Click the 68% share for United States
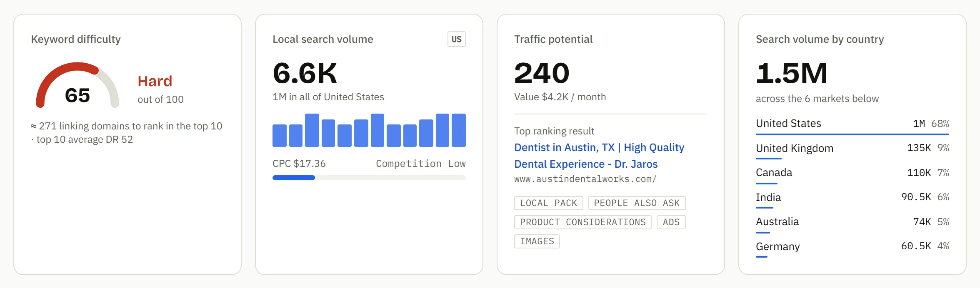The image size is (980, 288). click(940, 124)
